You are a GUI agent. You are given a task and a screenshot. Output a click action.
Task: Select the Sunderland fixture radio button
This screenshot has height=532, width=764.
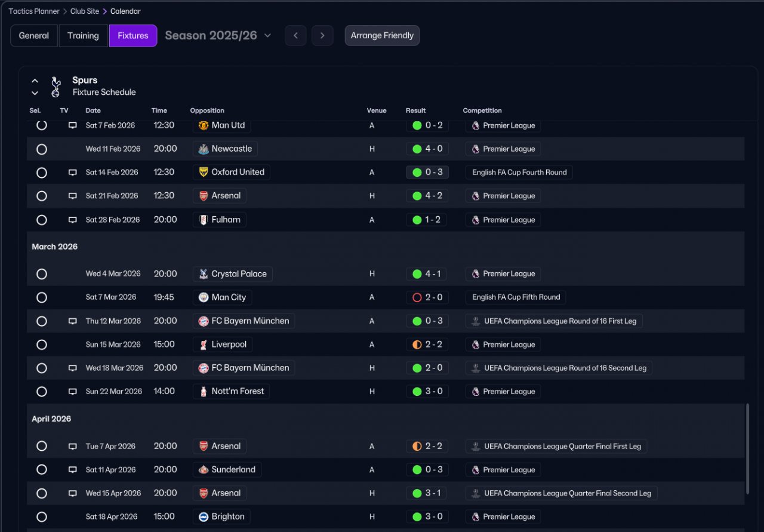pyautogui.click(x=42, y=470)
